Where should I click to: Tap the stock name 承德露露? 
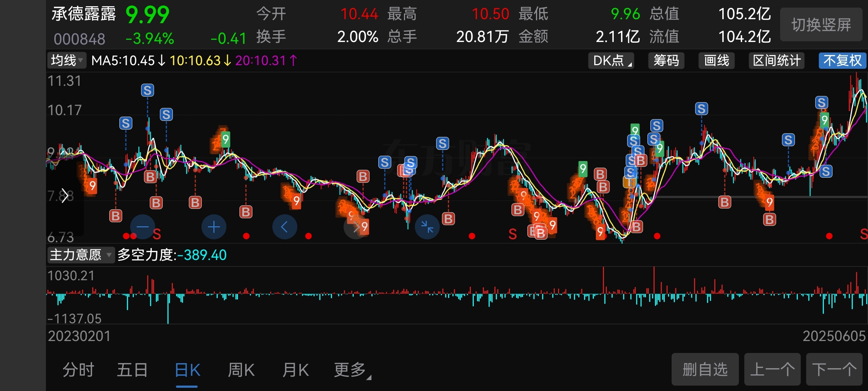coord(84,14)
